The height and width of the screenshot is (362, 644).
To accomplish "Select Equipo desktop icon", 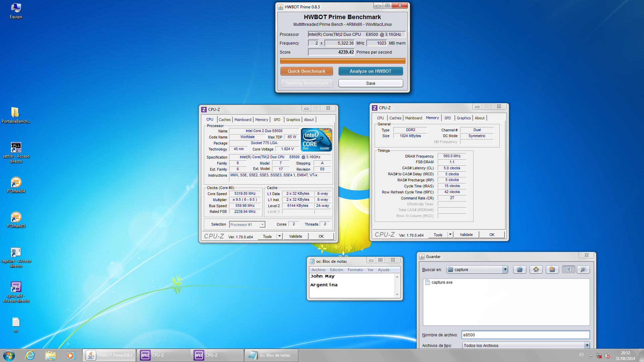I will click(x=16, y=11).
